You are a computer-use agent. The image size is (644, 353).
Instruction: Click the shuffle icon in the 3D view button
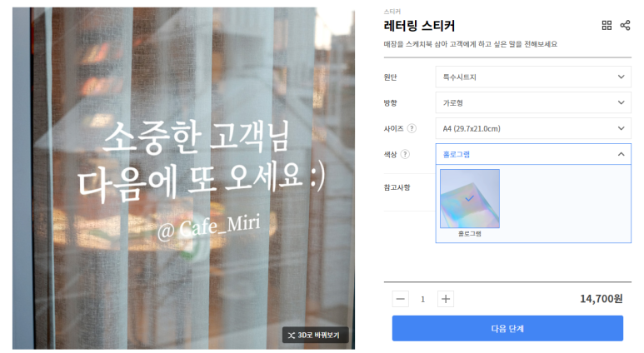(x=292, y=336)
